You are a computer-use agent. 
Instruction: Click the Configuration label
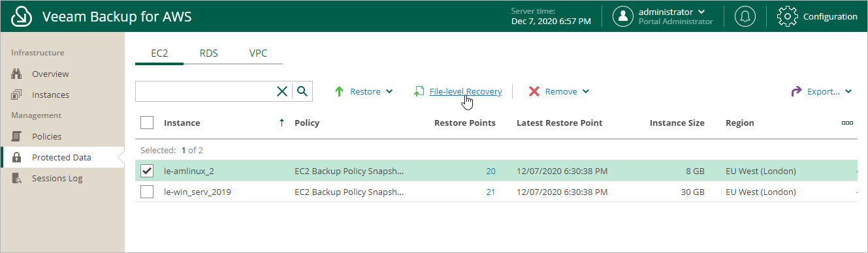[830, 17]
